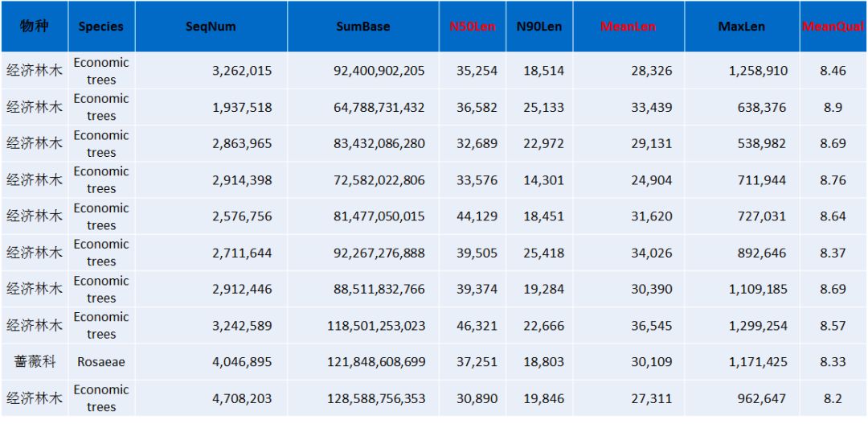Viewport: 868px width, 424px height.
Task: Click the 物种 column header
Action: tap(34, 27)
